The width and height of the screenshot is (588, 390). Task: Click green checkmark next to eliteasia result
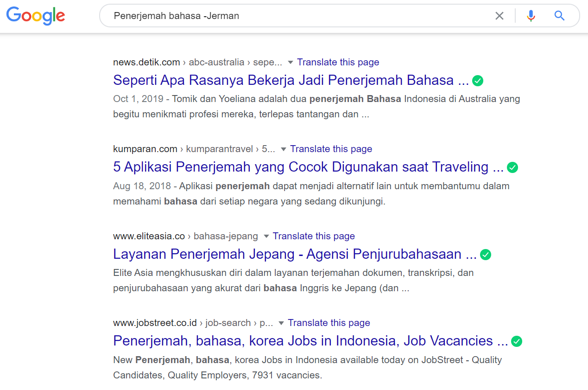coord(486,255)
